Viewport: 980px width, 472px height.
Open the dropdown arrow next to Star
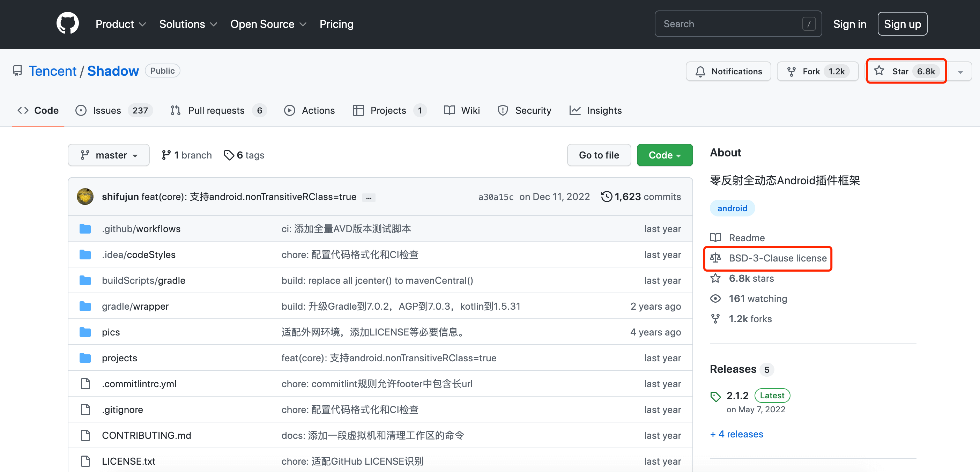click(960, 72)
